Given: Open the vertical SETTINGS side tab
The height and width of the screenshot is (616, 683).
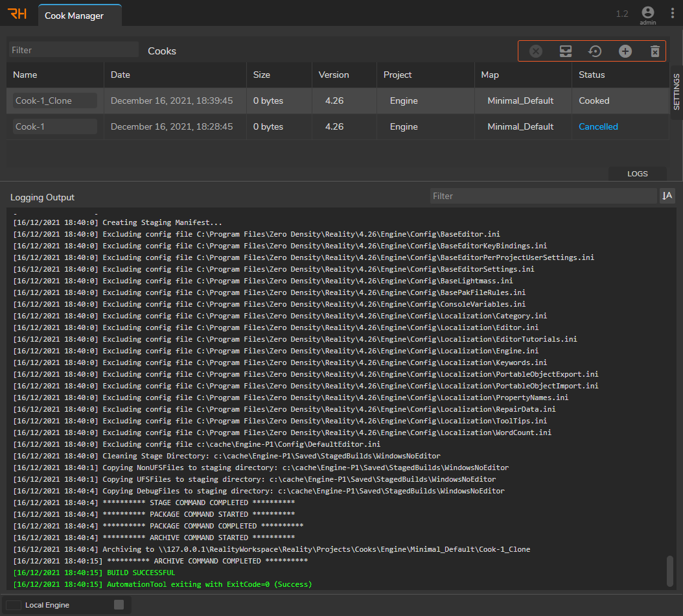Looking at the screenshot, I should (677, 91).
